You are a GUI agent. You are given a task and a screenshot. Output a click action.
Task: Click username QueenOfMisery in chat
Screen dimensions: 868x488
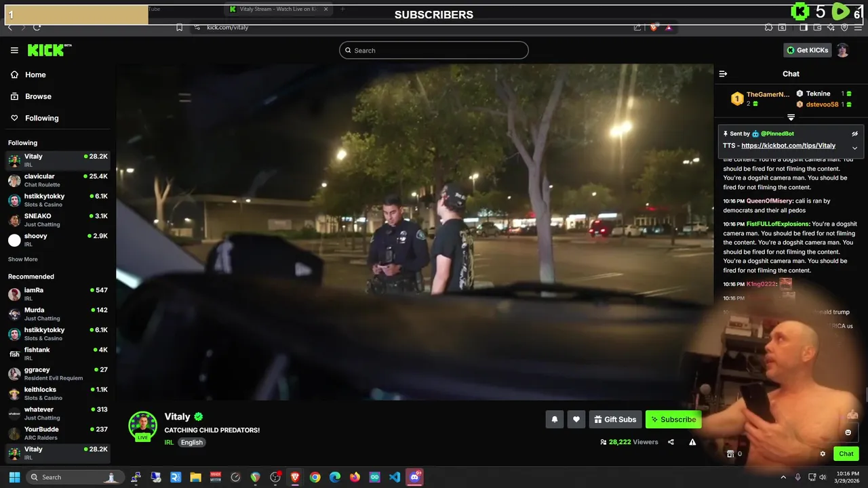770,201
